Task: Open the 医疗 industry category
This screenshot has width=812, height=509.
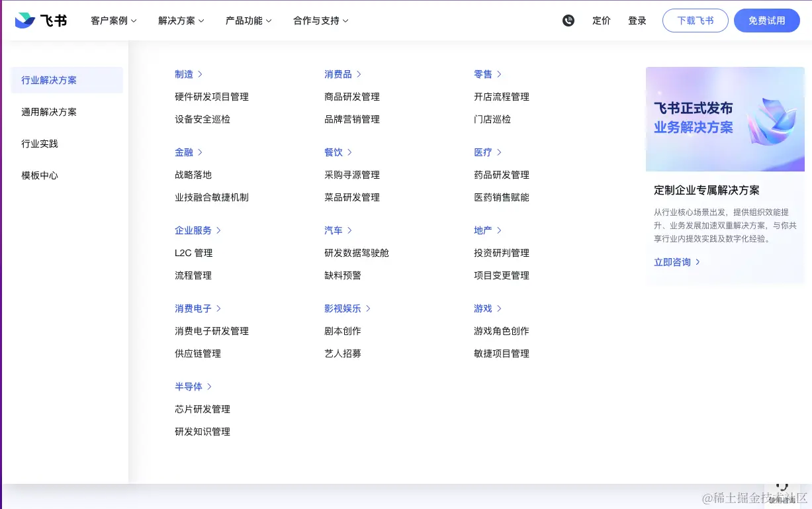Action: (x=488, y=152)
